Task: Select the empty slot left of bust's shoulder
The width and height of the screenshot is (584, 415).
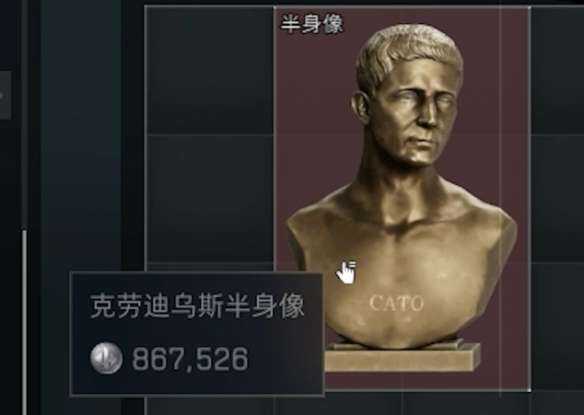Action: pyautogui.click(x=209, y=199)
